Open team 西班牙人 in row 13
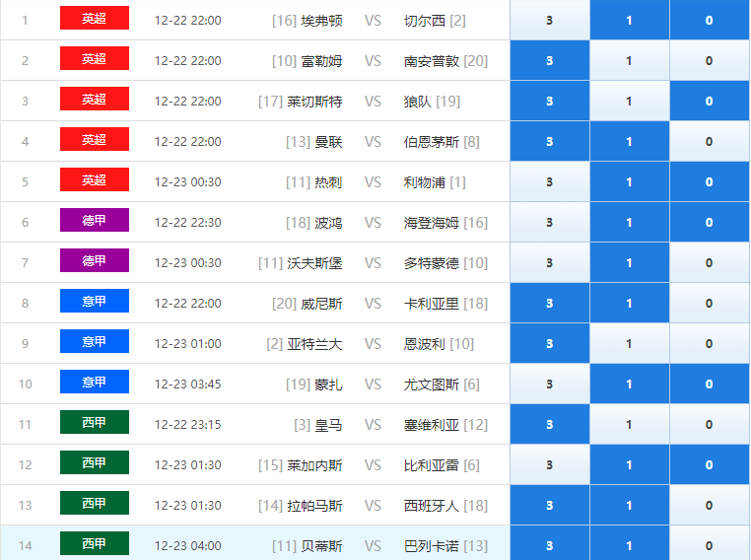751x560 pixels. coord(432,506)
